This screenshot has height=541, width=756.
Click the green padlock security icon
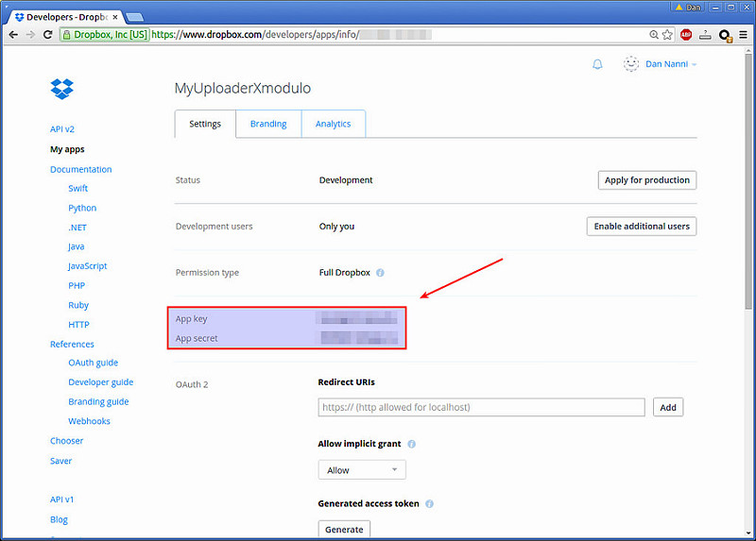point(66,35)
